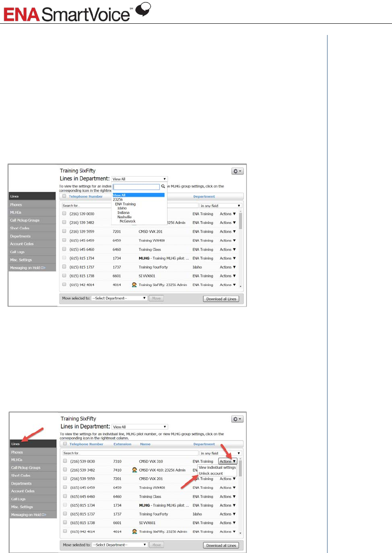Viewport: 392px width, 553px height.
Task: Click admin icon beside CMSD VVX 410: 23256 Admin
Action: point(134,470)
